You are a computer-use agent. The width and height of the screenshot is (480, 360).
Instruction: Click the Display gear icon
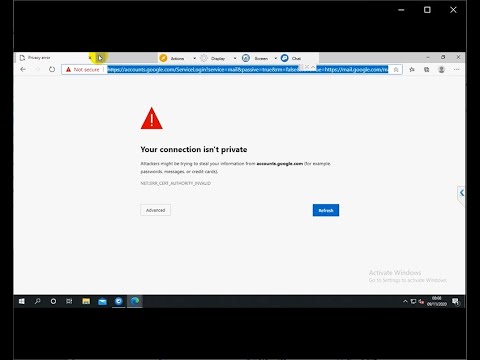(x=204, y=58)
